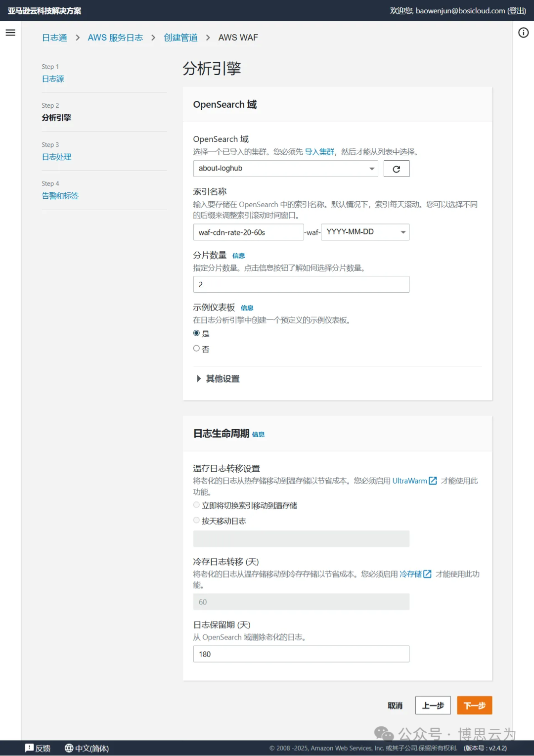Click 上一步 button
534x756 pixels.
[x=433, y=706]
